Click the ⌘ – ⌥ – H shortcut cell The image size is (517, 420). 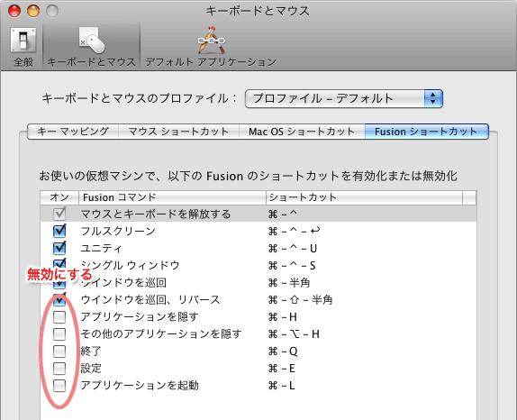[294, 334]
